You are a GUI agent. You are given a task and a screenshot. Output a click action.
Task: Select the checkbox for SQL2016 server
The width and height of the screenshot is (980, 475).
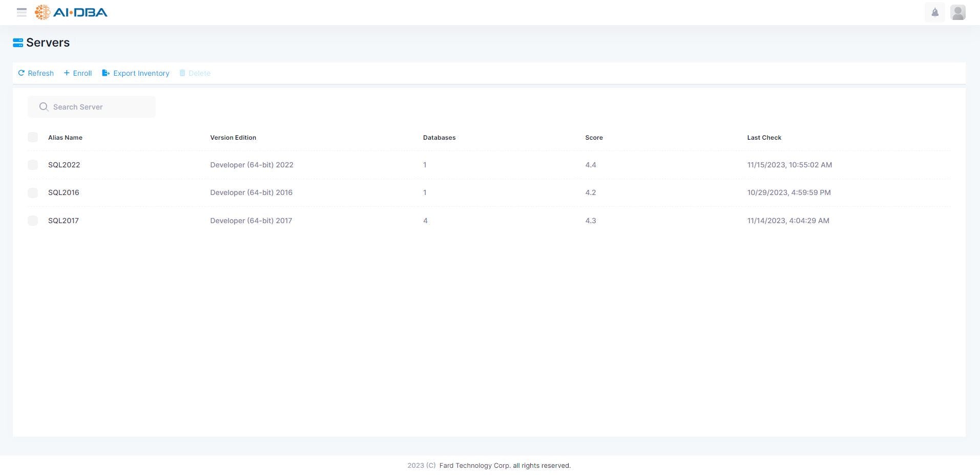click(33, 192)
